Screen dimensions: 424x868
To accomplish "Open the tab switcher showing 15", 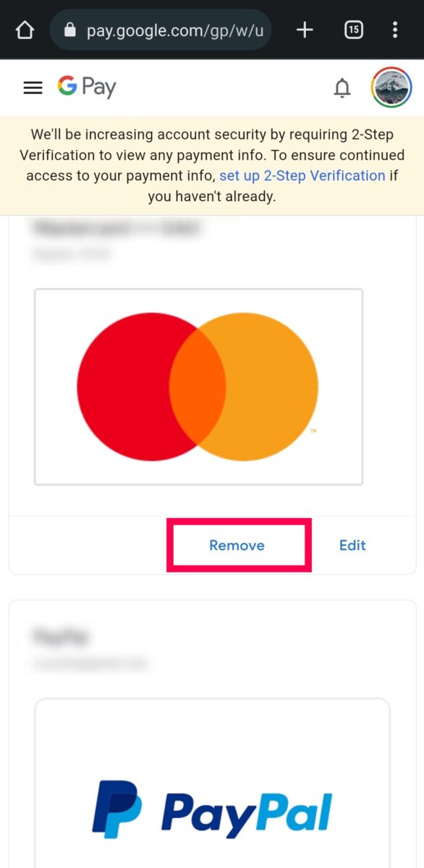I will point(353,30).
